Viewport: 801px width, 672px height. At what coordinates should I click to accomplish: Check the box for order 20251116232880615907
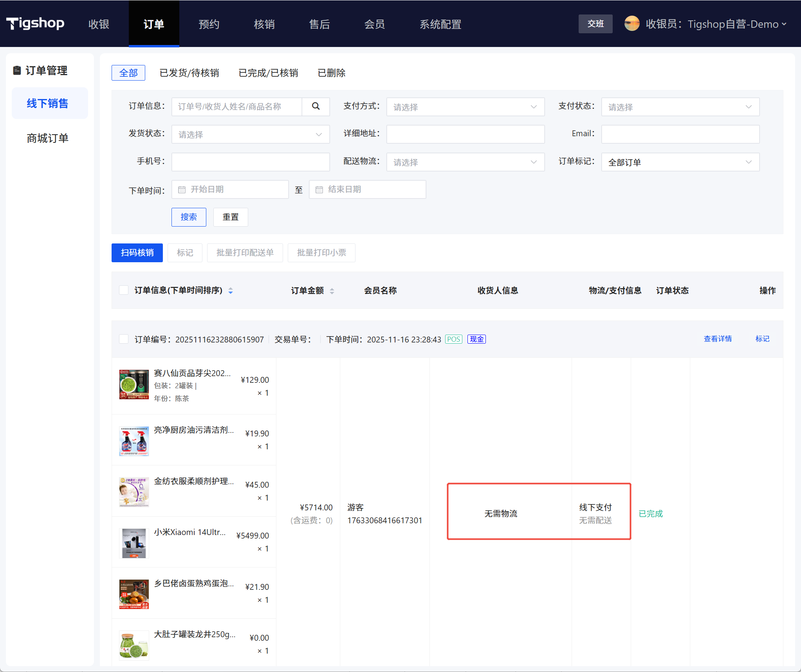(124, 339)
